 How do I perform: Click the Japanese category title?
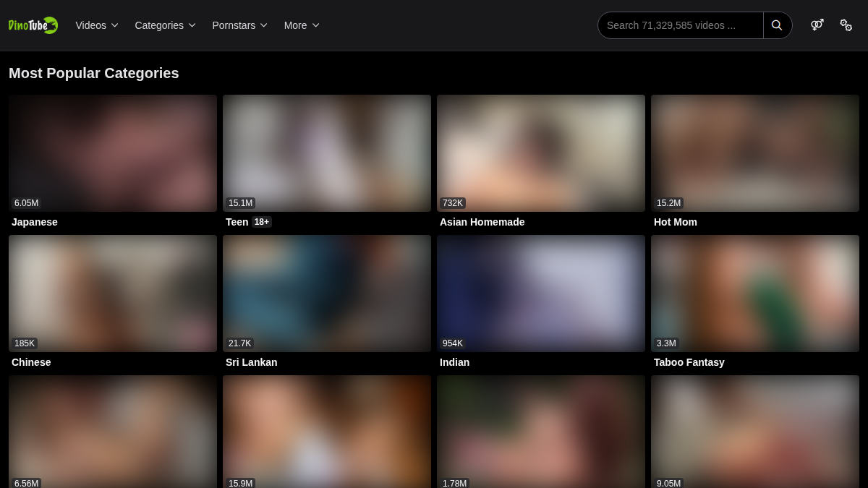pyautogui.click(x=35, y=222)
